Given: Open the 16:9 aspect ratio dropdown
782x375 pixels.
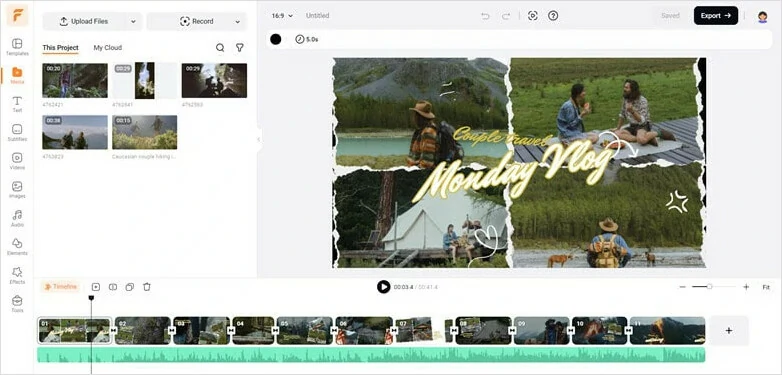Looking at the screenshot, I should point(282,16).
